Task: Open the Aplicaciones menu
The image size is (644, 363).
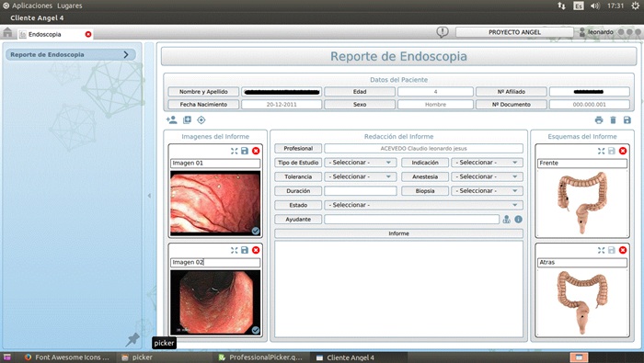Action: point(32,6)
